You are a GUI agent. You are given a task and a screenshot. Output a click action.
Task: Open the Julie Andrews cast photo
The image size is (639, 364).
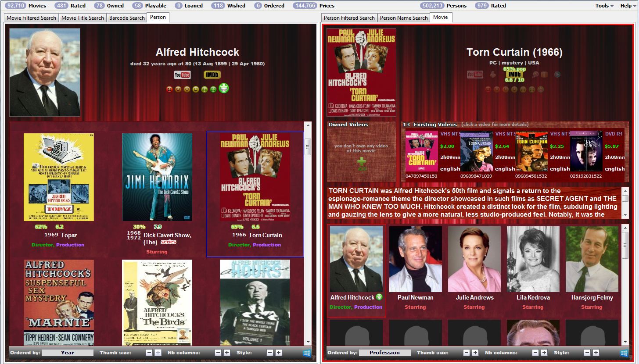pos(474,259)
